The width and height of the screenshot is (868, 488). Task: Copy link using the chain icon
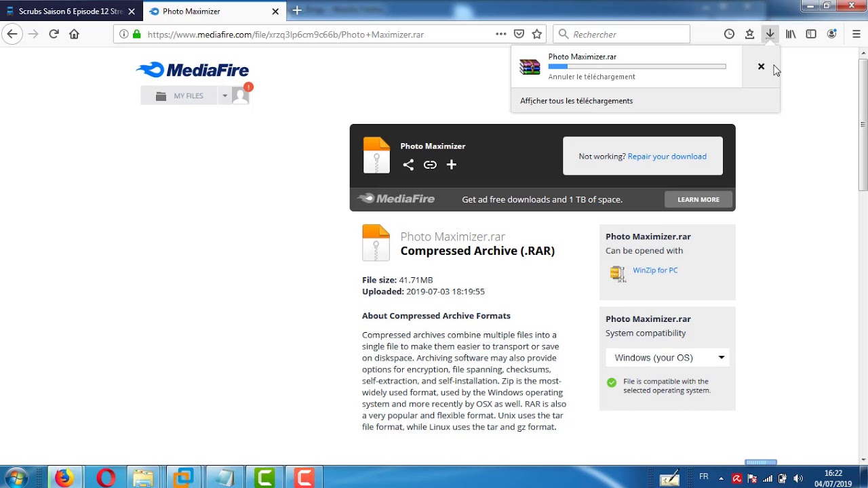[x=430, y=165]
